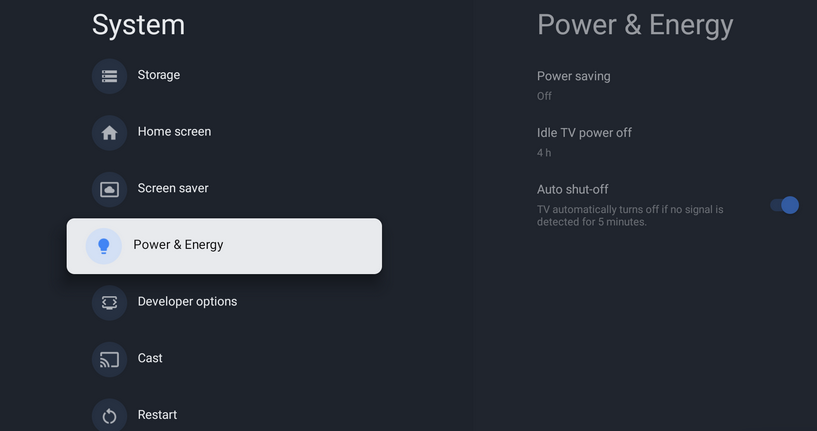
Task: Click the Home screen house icon
Action: (109, 133)
